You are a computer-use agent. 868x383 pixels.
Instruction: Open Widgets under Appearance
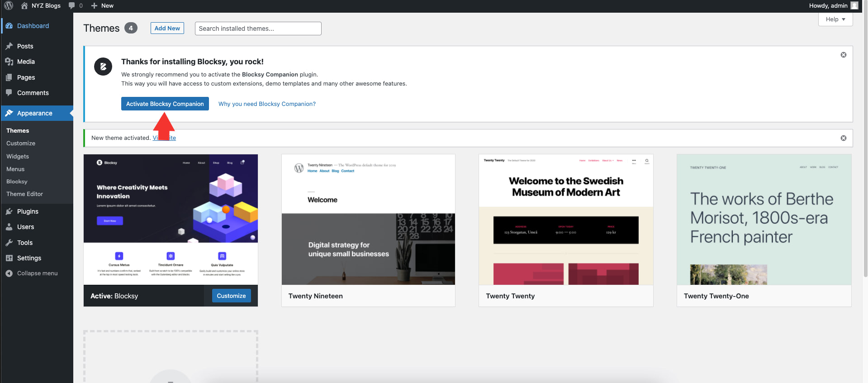(x=18, y=156)
